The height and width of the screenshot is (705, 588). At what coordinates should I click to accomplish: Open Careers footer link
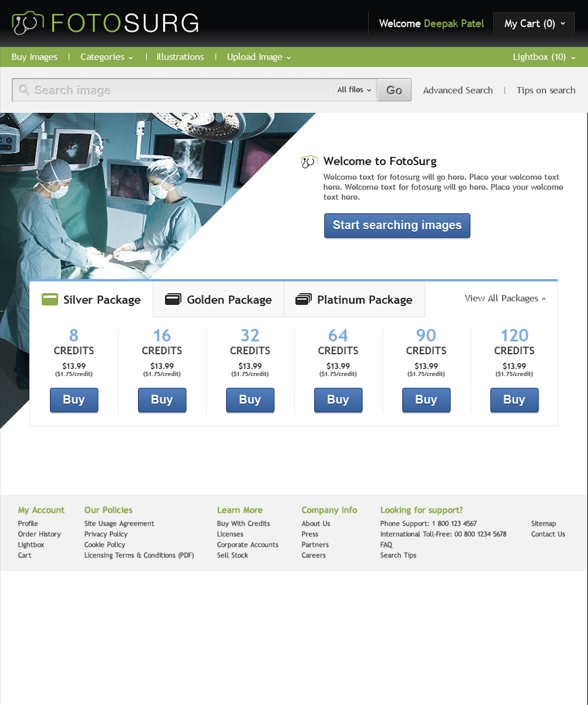click(x=314, y=555)
